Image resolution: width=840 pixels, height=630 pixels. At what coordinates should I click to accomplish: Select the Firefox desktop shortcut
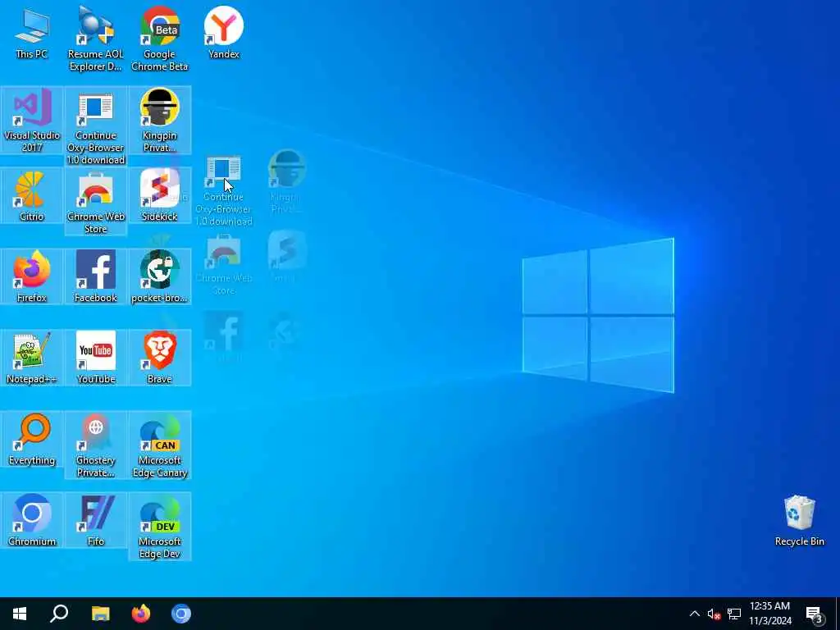pos(32,277)
